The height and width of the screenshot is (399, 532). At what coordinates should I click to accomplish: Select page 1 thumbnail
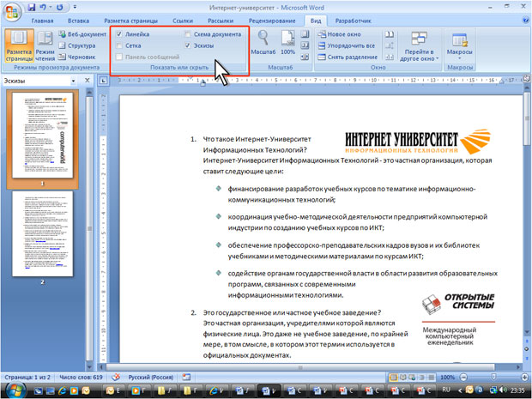pos(42,135)
